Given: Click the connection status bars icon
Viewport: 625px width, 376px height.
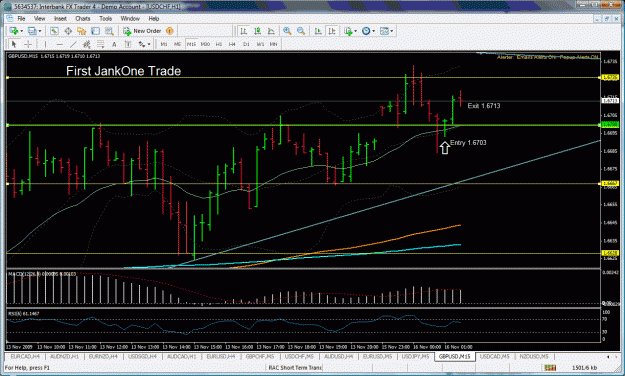Looking at the screenshot, I should click(550, 367).
